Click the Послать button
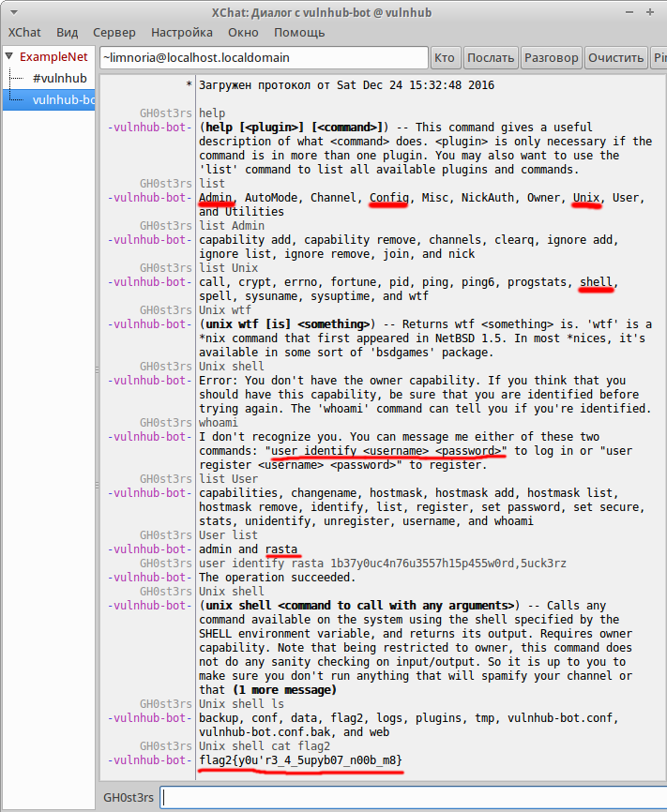The width and height of the screenshot is (667, 812). (491, 57)
